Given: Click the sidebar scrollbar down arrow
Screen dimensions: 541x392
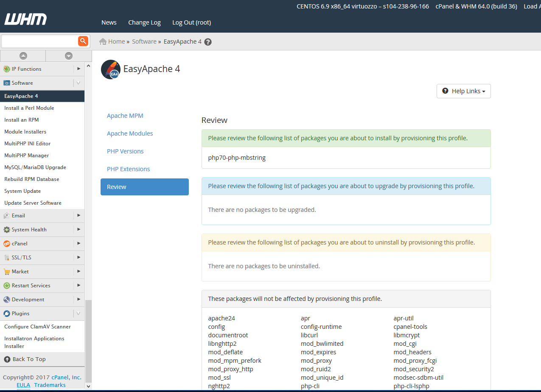Looking at the screenshot, I should (88, 386).
